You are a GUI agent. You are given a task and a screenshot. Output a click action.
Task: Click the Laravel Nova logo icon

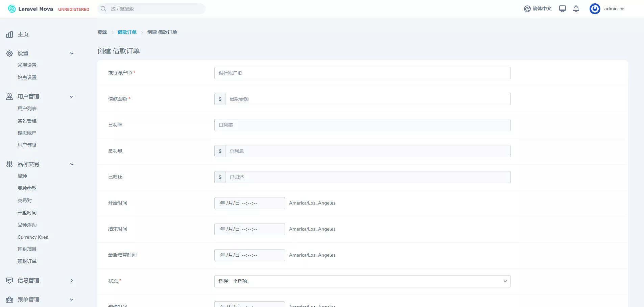(12, 9)
